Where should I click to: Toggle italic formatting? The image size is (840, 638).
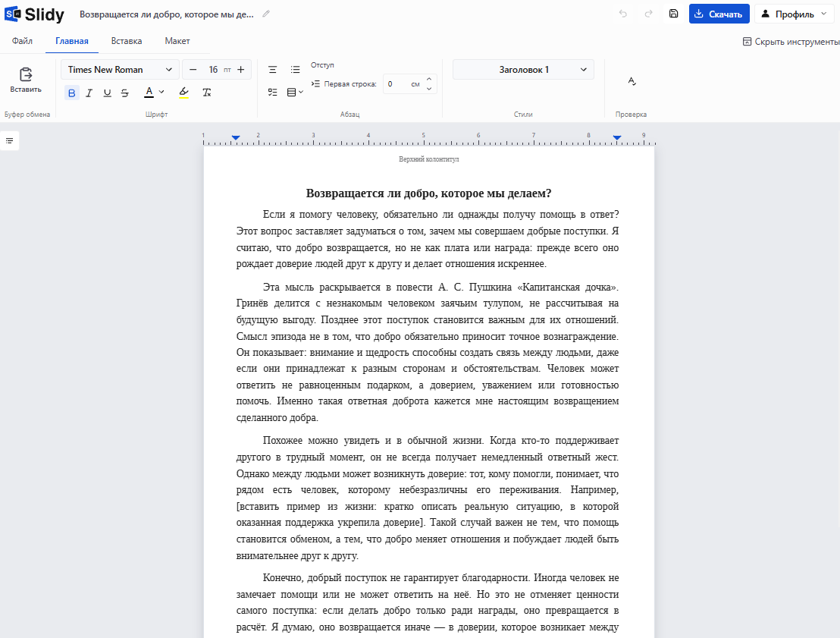pyautogui.click(x=89, y=93)
